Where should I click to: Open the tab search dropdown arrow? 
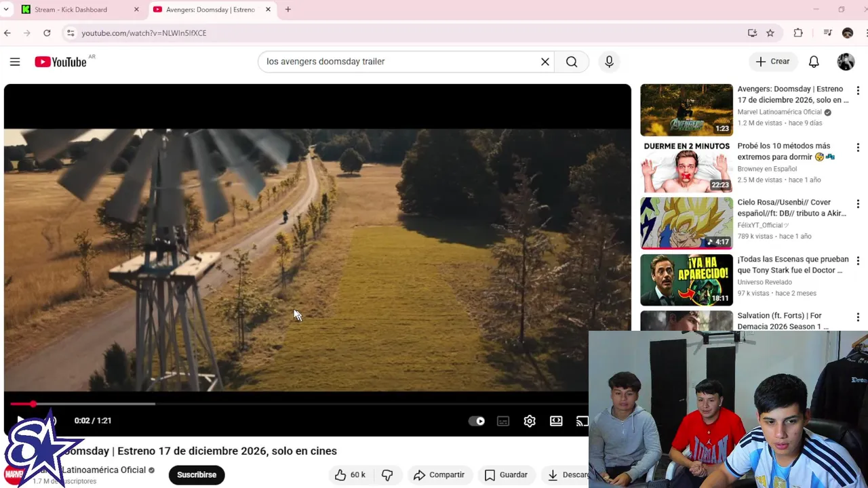pos(6,9)
